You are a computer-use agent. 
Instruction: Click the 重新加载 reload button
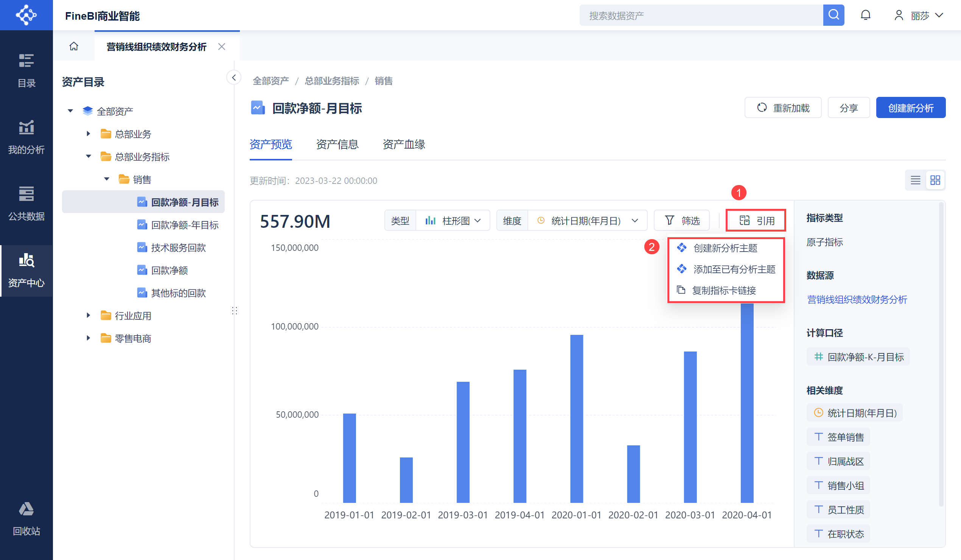(783, 108)
